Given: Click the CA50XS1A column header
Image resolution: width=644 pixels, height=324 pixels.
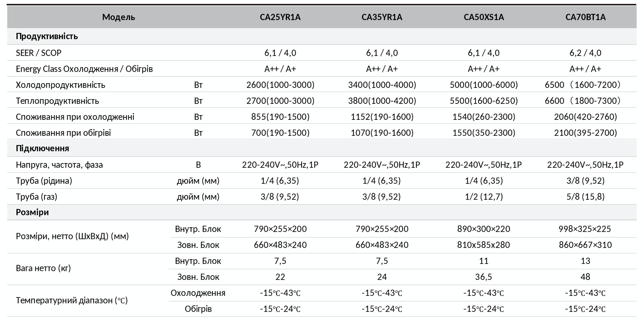Looking at the screenshot, I should click(484, 17).
